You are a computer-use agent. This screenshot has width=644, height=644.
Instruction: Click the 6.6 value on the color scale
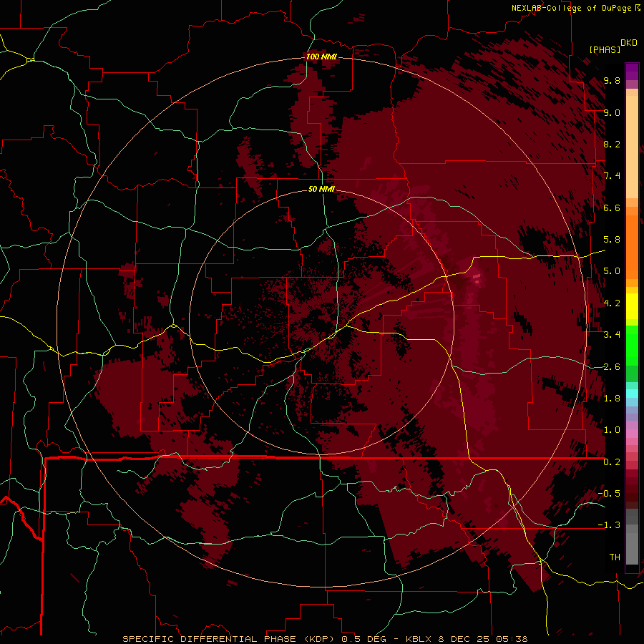[612, 208]
